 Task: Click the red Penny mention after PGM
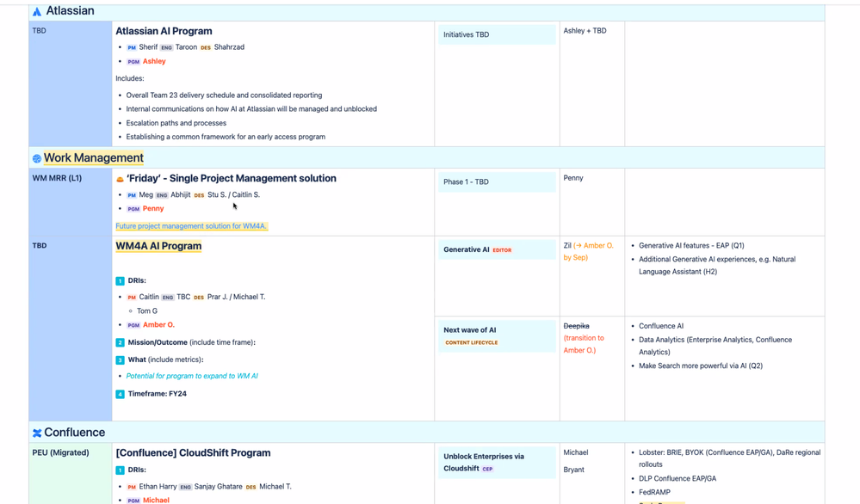(153, 209)
